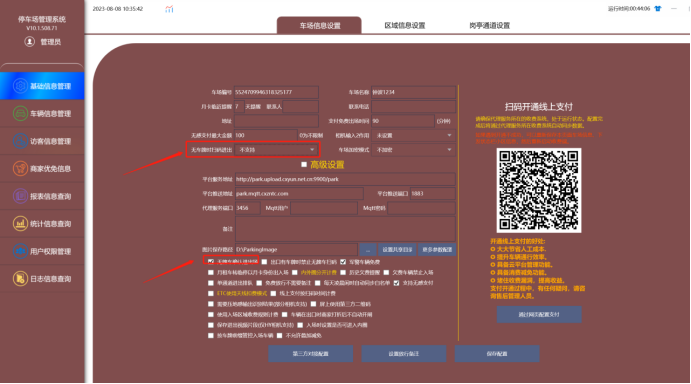Open 统计信息查询 via its bar chart icon

tap(20, 224)
